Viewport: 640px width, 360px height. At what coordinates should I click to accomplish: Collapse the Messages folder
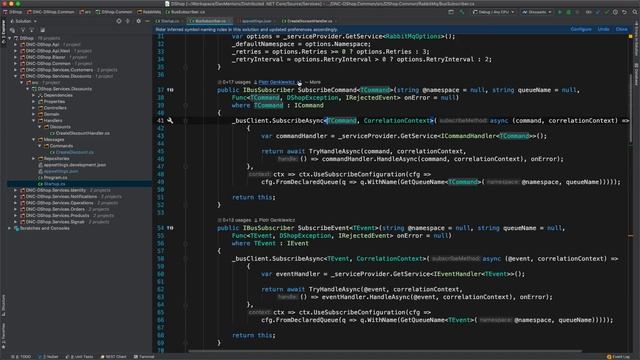click(x=34, y=140)
